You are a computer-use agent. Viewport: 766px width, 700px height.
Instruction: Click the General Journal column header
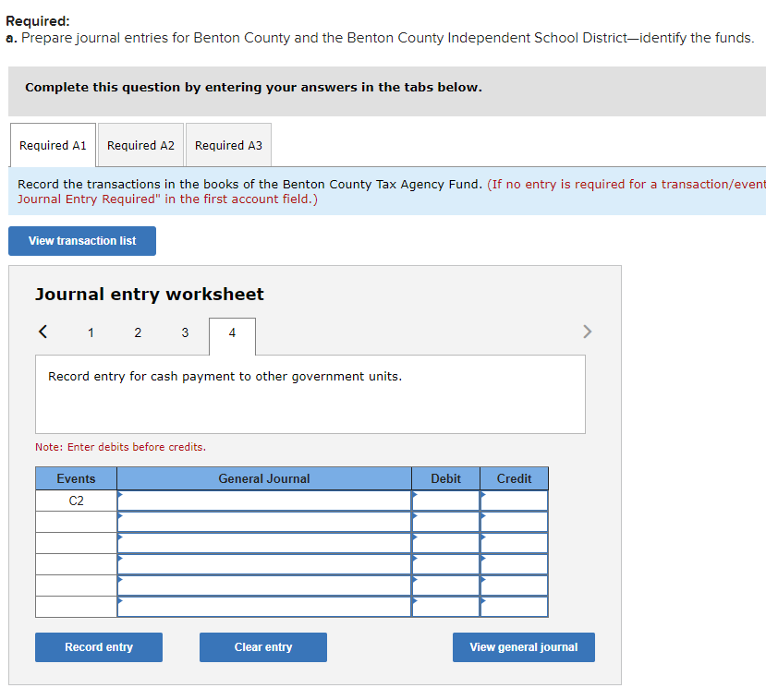pyautogui.click(x=264, y=478)
